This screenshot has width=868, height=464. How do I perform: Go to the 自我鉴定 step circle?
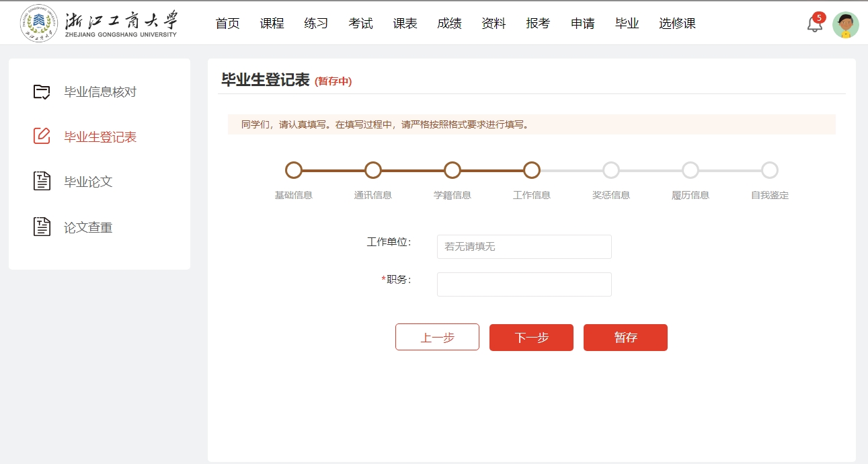point(770,170)
